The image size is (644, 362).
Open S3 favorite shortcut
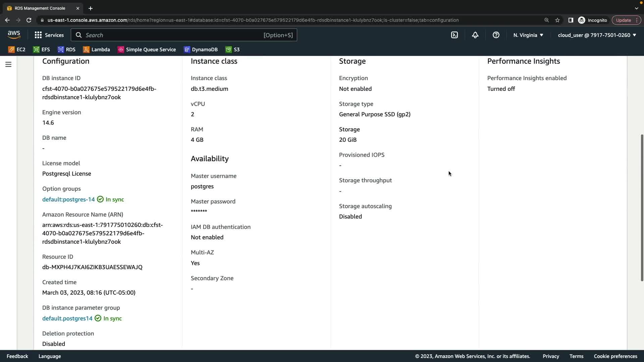[232, 50]
